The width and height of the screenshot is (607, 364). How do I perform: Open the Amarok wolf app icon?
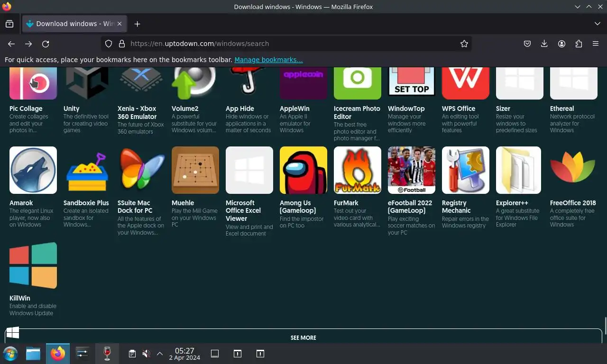[33, 170]
